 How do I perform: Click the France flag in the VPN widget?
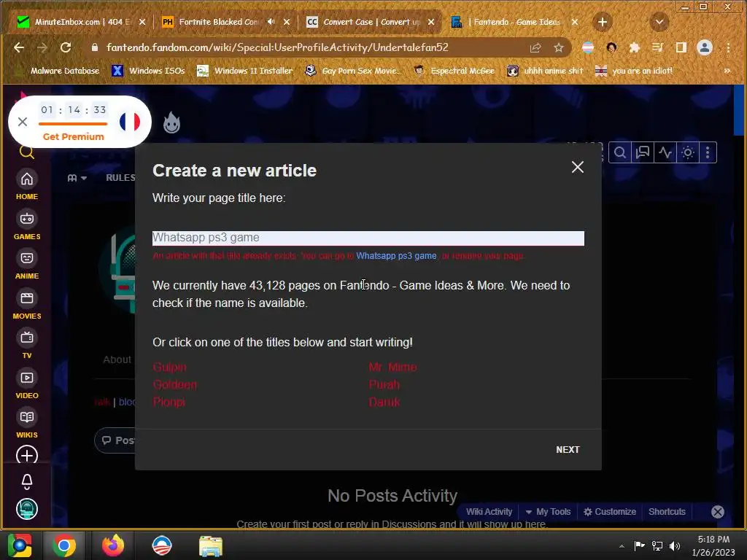[130, 122]
